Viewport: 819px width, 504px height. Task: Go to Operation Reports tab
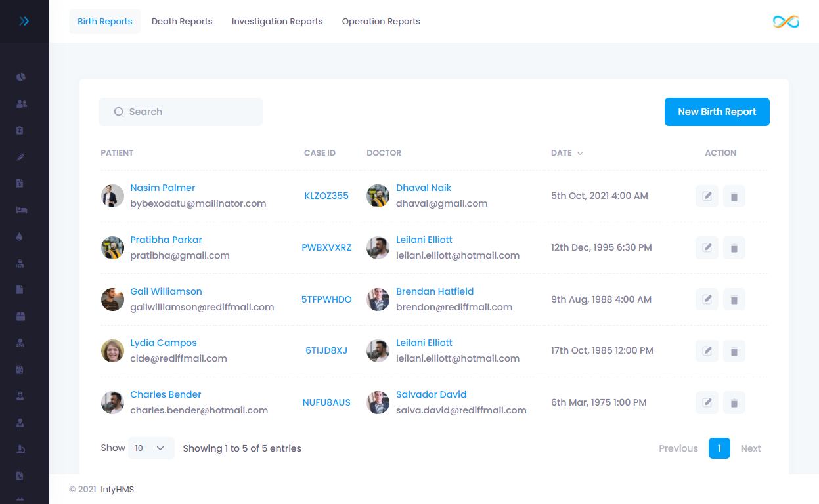pyautogui.click(x=381, y=22)
